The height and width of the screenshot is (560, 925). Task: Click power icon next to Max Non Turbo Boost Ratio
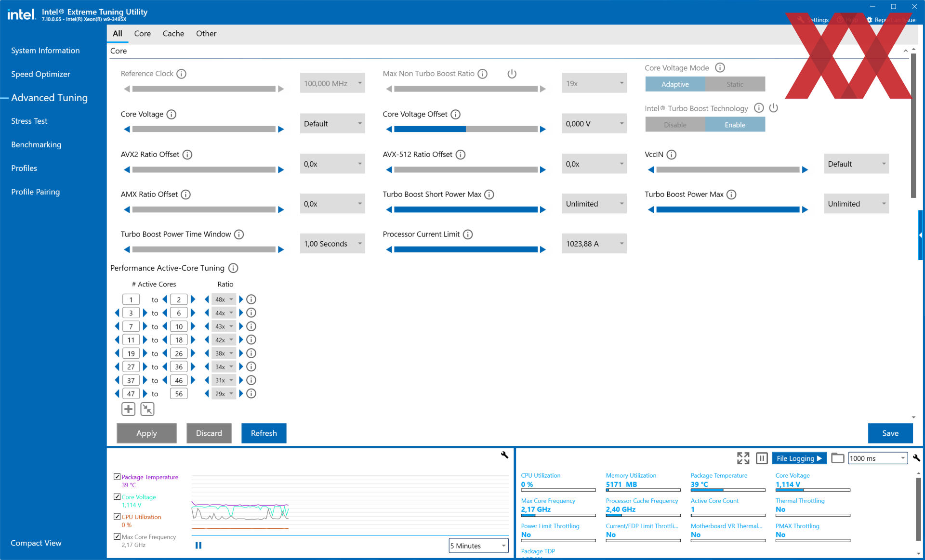coord(512,74)
